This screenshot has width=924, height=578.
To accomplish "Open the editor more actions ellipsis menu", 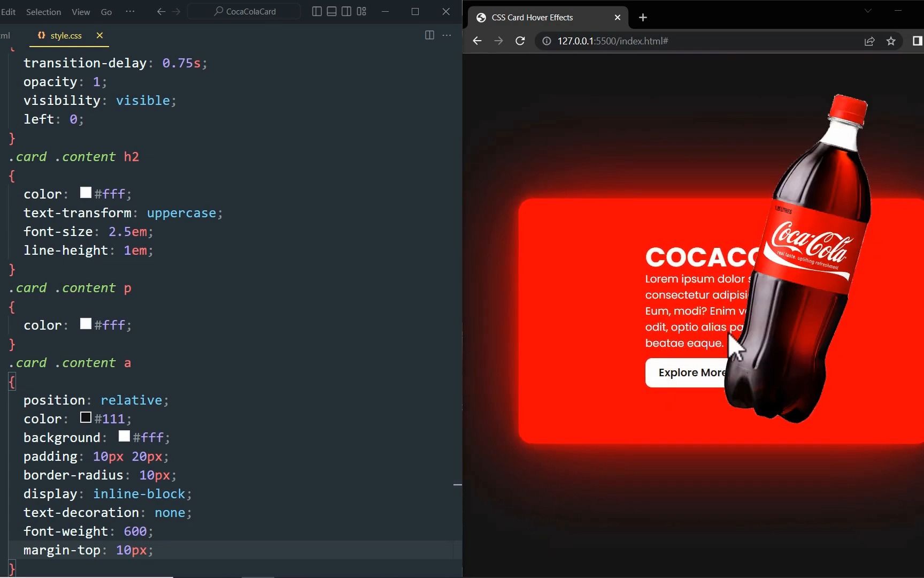I will pos(447,35).
